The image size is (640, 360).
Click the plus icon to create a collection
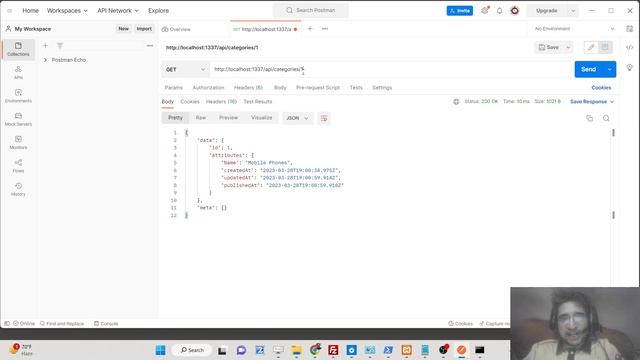pyautogui.click(x=45, y=46)
